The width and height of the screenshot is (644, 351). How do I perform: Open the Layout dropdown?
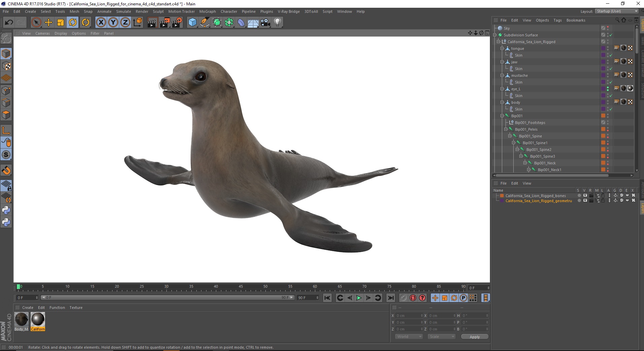pos(617,11)
